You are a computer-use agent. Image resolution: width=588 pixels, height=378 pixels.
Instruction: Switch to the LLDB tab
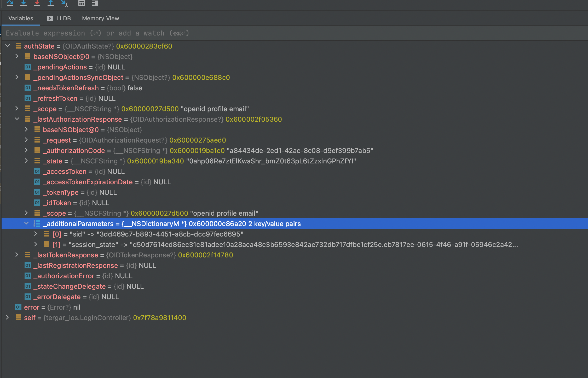63,18
